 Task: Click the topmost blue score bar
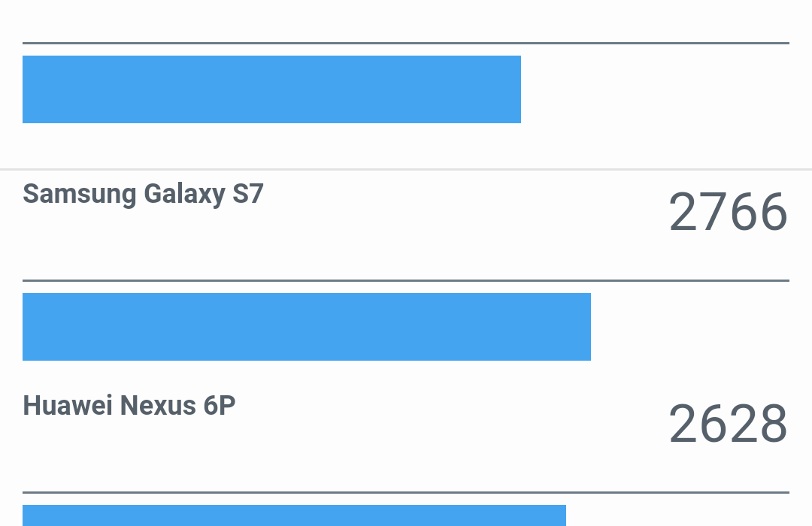coord(271,89)
